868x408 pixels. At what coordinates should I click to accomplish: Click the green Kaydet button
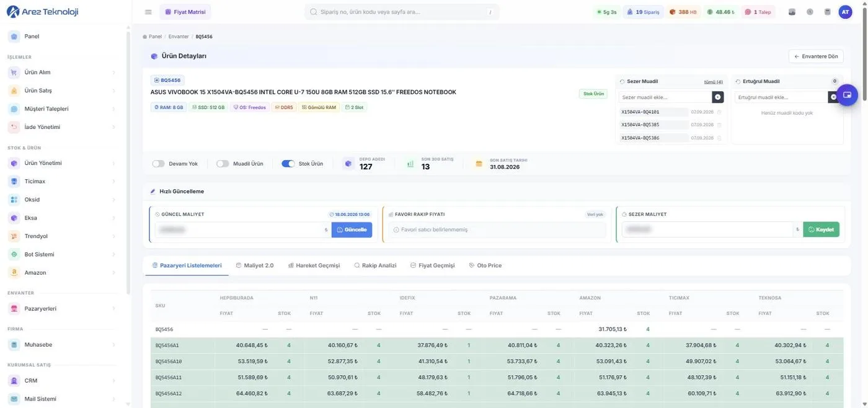[821, 229]
